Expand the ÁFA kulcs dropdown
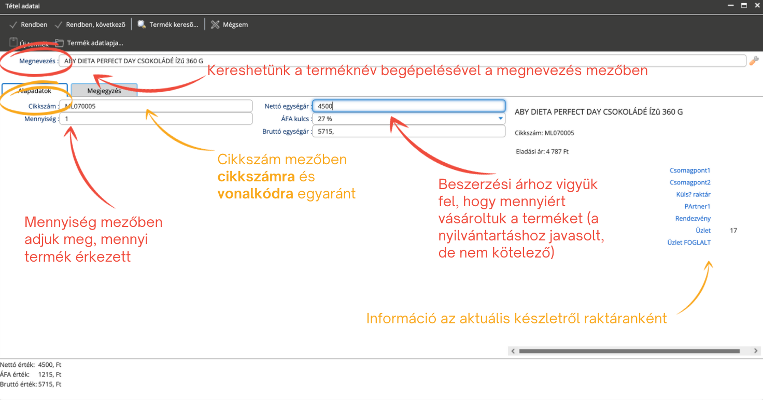 500,117
